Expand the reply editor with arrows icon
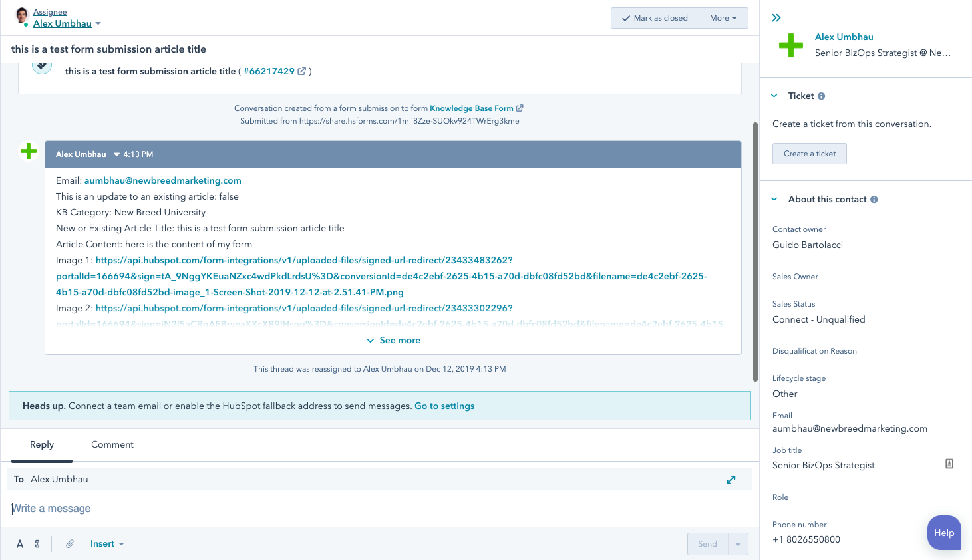 click(731, 480)
